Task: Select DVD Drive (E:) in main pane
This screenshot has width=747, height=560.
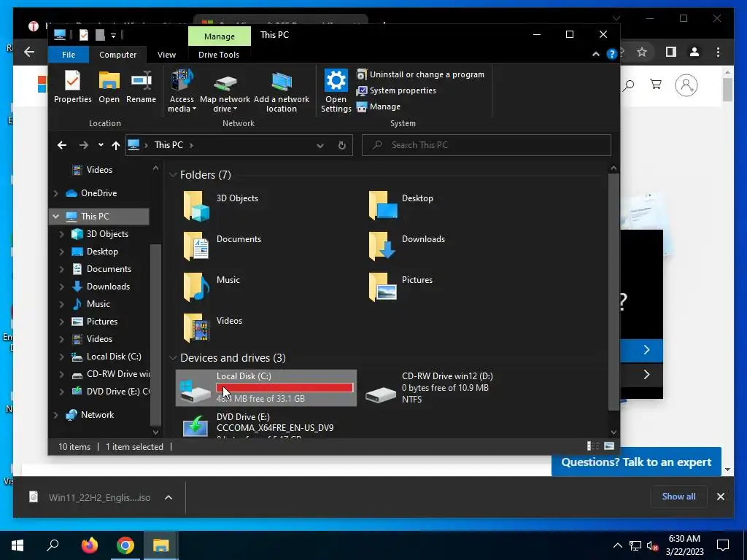Action: (x=267, y=426)
